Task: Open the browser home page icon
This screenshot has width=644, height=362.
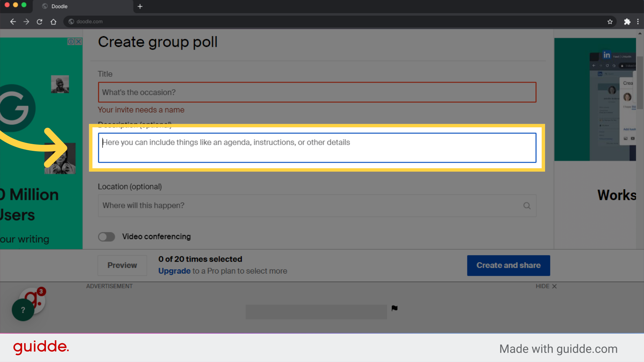Action: (x=53, y=21)
